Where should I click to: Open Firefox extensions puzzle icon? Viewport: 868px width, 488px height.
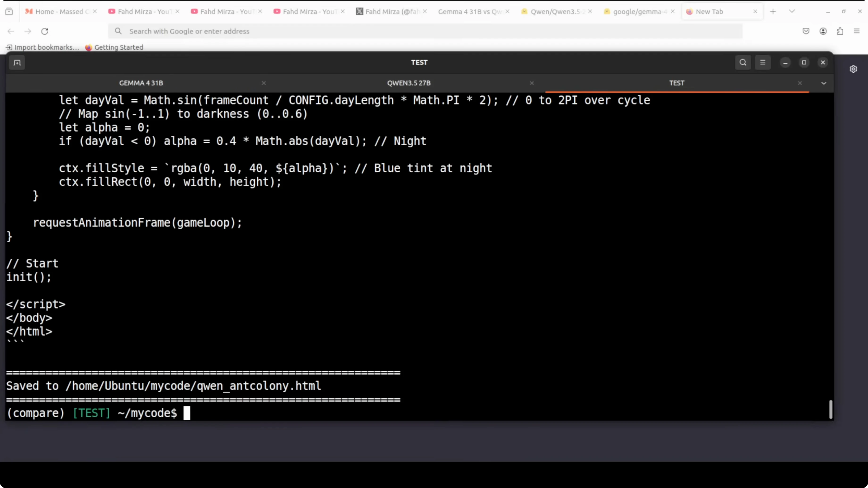click(840, 31)
